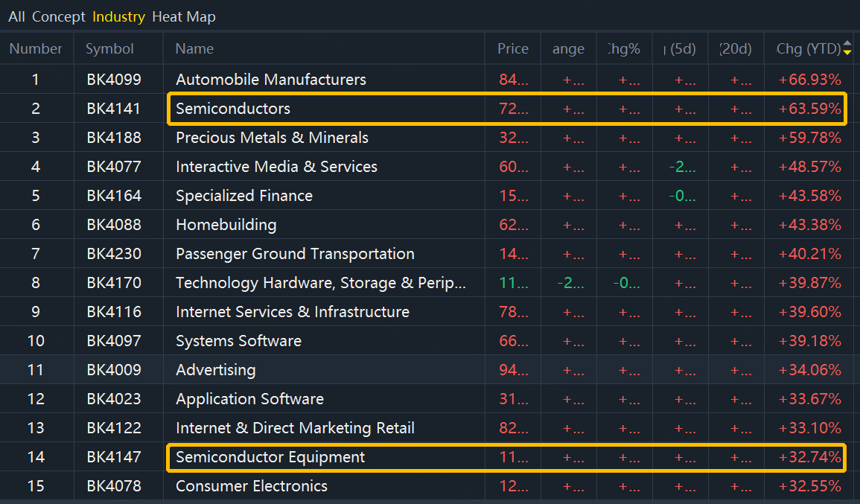Click the sort arrow beside Chg (YTD)

tap(847, 49)
